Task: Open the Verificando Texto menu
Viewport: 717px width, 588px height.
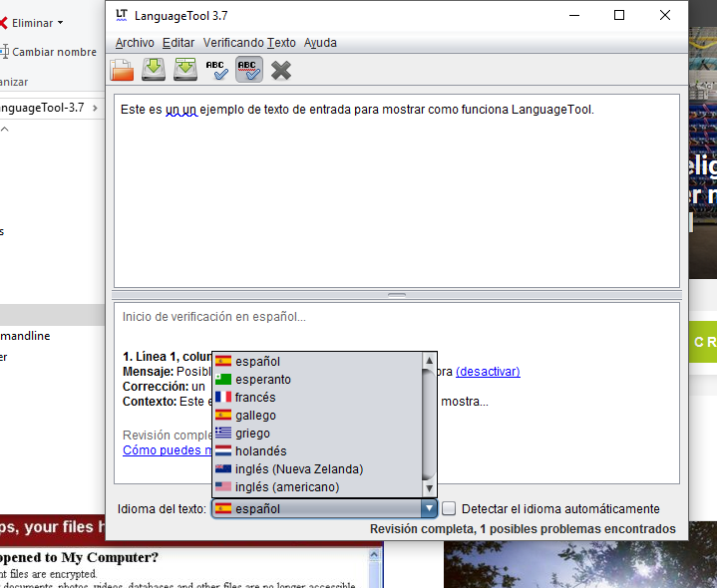Action: [249, 43]
